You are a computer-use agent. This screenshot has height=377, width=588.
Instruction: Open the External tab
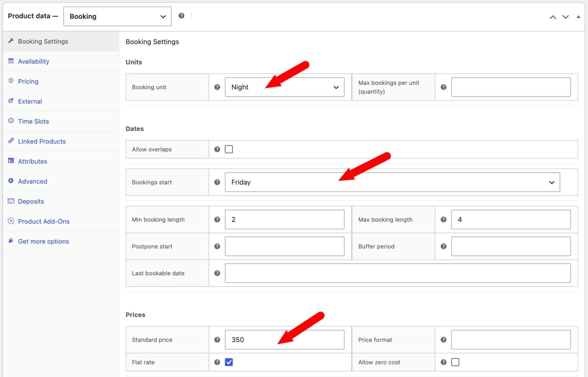pyautogui.click(x=61, y=101)
